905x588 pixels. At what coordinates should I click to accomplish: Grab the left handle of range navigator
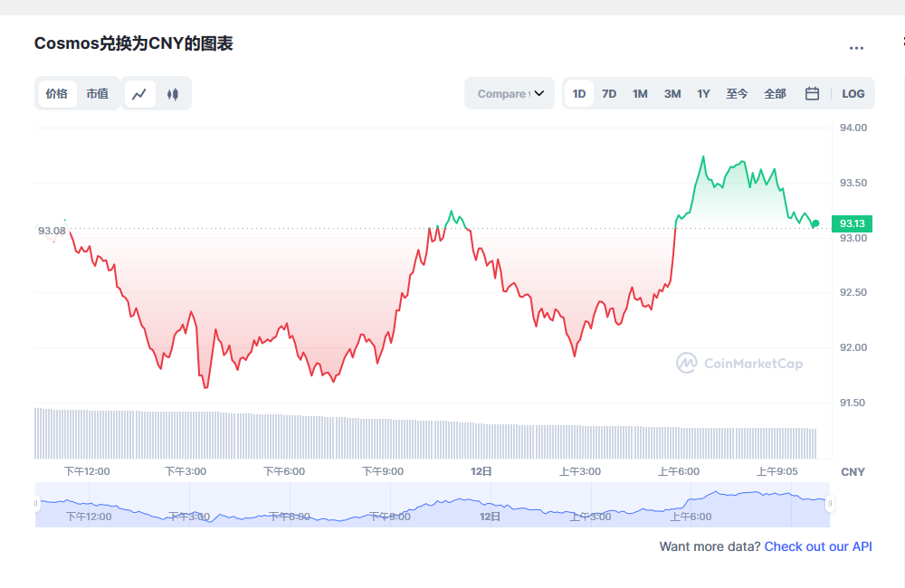(36, 504)
